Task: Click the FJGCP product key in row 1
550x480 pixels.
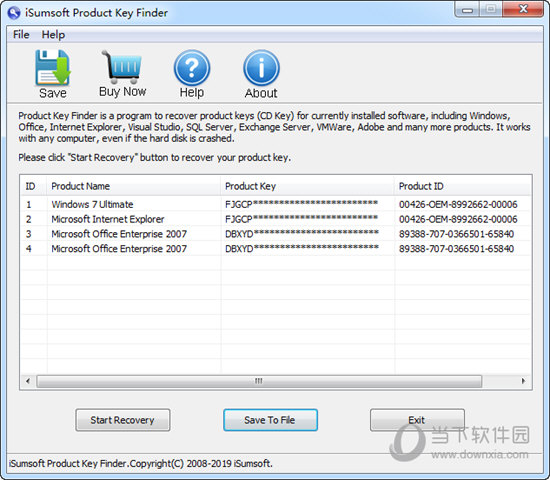Action: click(302, 204)
